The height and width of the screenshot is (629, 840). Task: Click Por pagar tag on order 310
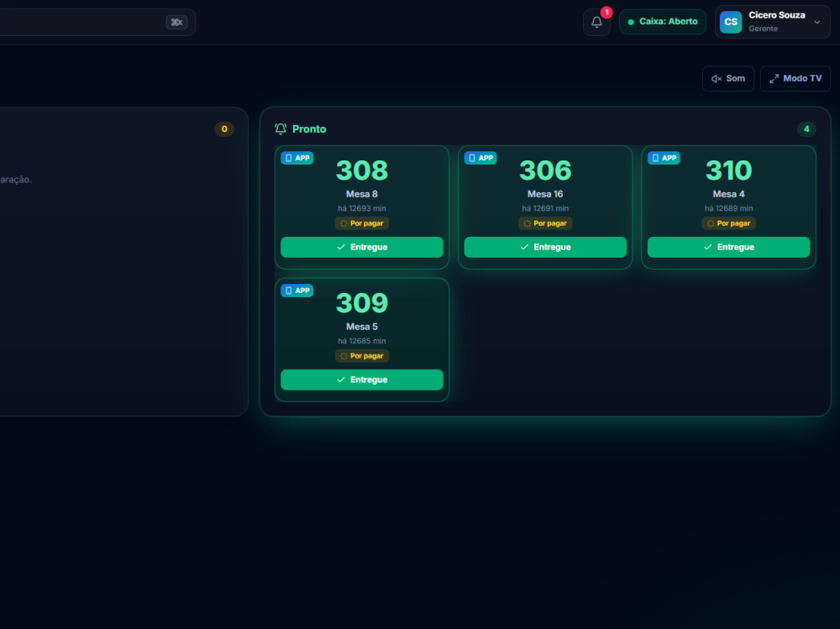tap(728, 223)
